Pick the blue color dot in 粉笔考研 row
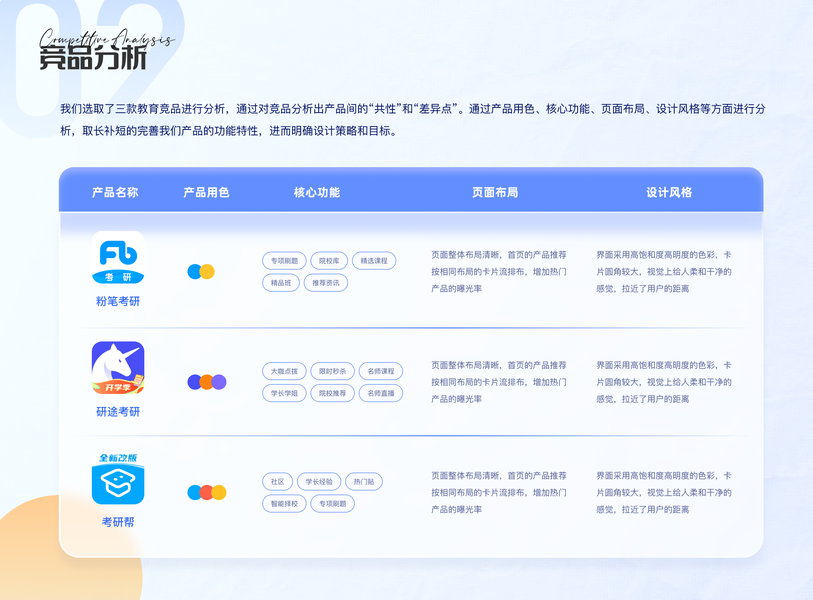This screenshot has height=600, width=813. click(194, 272)
